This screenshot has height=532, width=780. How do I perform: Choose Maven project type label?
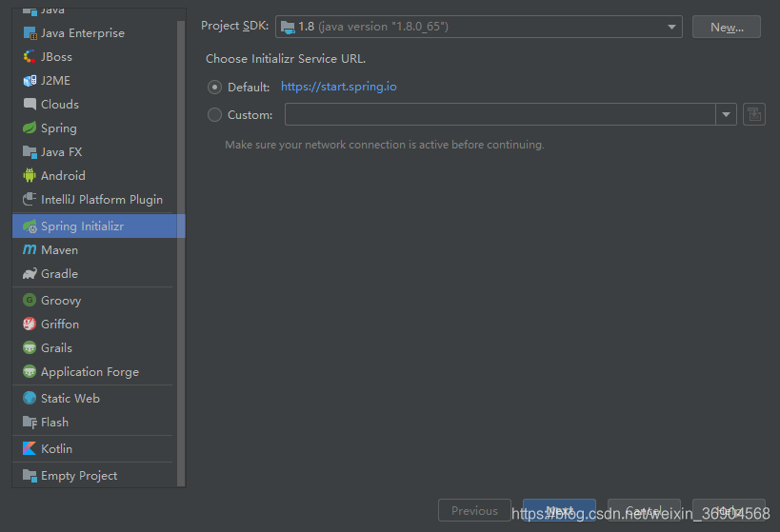click(59, 250)
